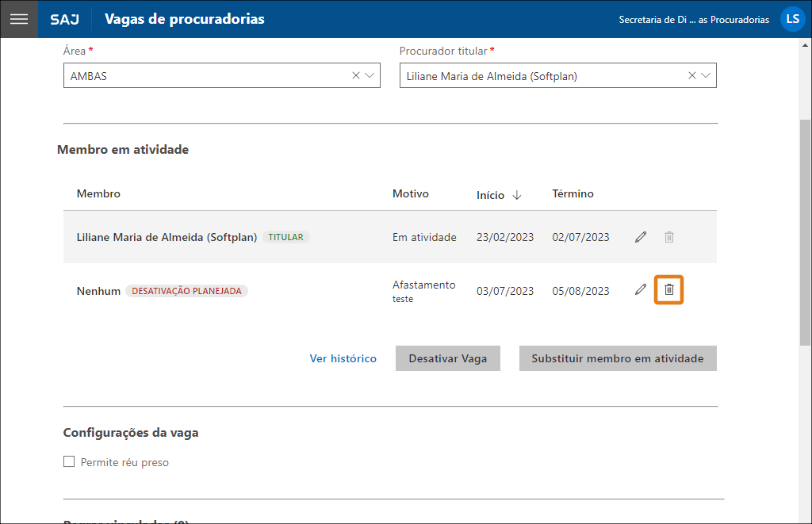Screen dimensions: 812x524
Task: Sort by Início column arrow
Action: tap(517, 195)
